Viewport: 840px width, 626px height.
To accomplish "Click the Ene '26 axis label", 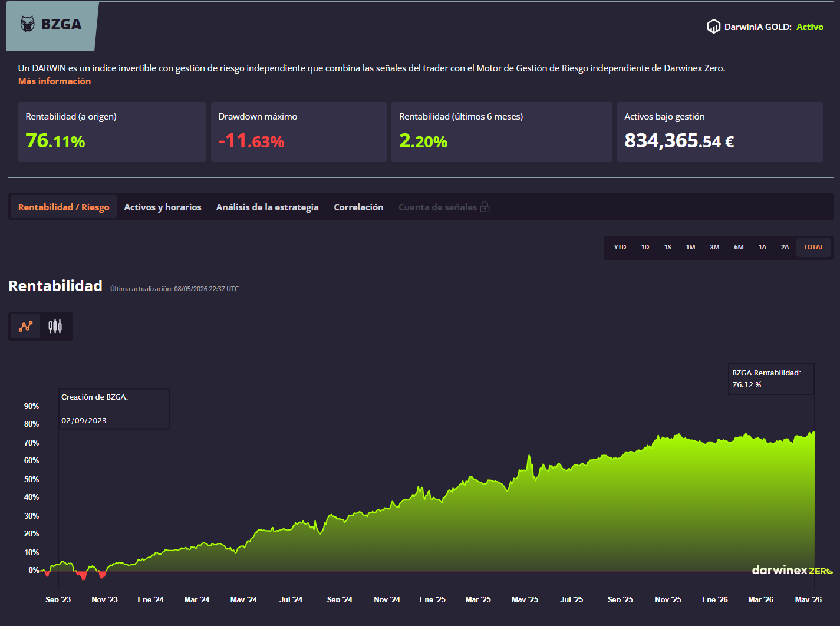I will (715, 599).
